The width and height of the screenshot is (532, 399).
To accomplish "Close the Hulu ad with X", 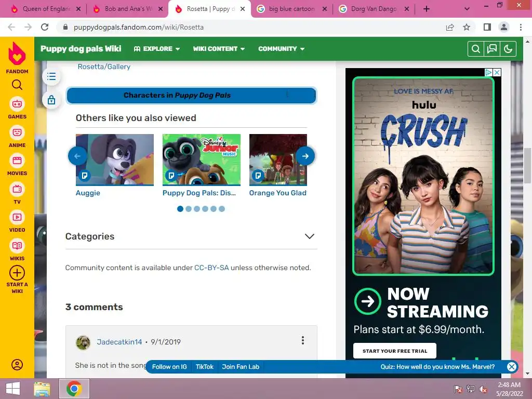I will 497,72.
